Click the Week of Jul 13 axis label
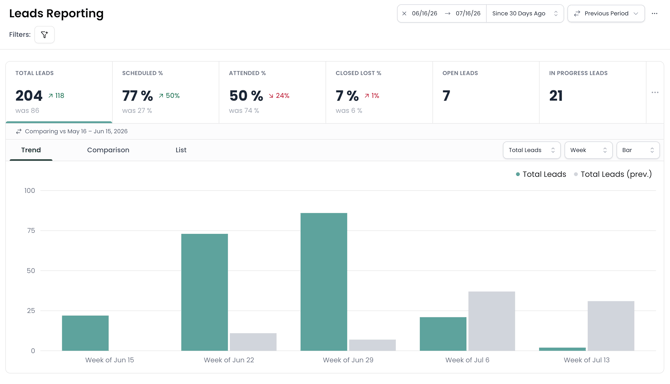Screen dimensions: 670x384 click(586, 360)
